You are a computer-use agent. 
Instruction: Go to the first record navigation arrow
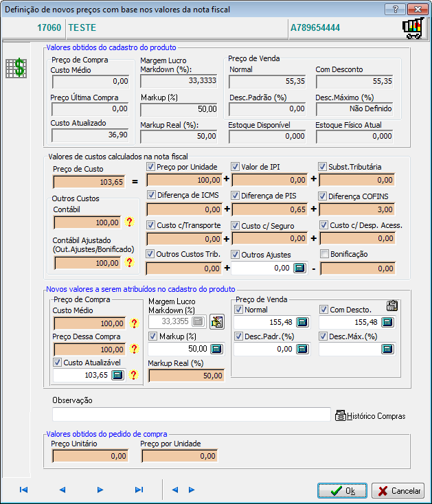pos(23,490)
